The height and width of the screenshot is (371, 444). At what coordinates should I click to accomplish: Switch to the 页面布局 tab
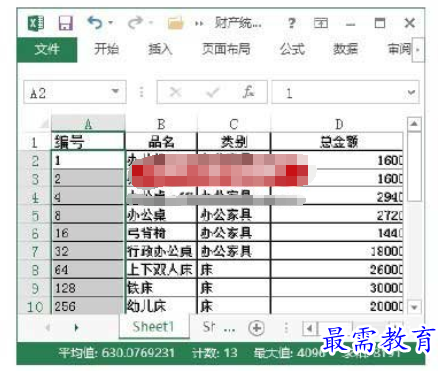226,49
